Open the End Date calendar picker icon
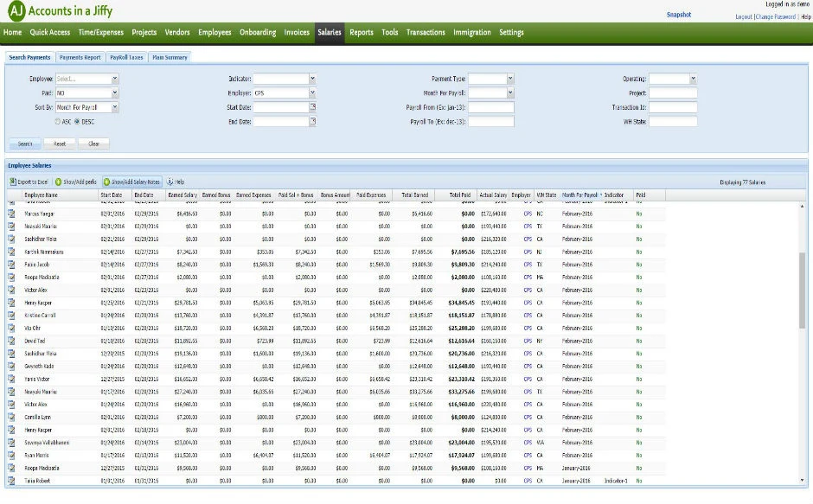The width and height of the screenshot is (813, 504). tap(312, 121)
